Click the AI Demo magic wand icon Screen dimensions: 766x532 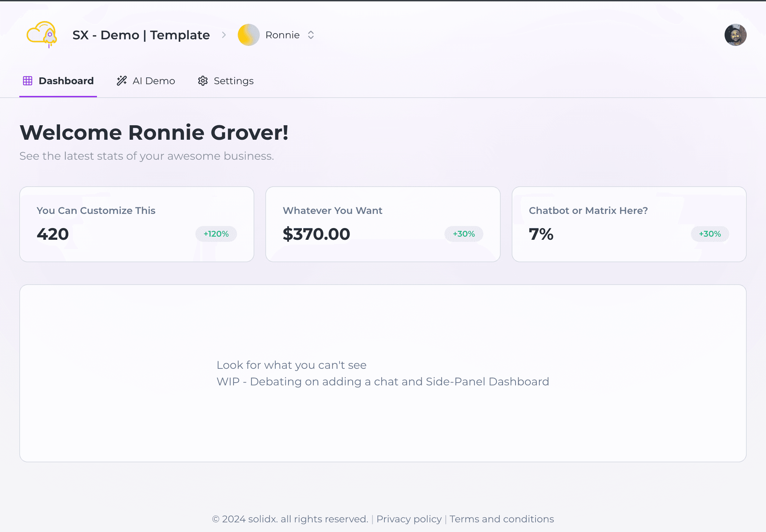pyautogui.click(x=121, y=81)
